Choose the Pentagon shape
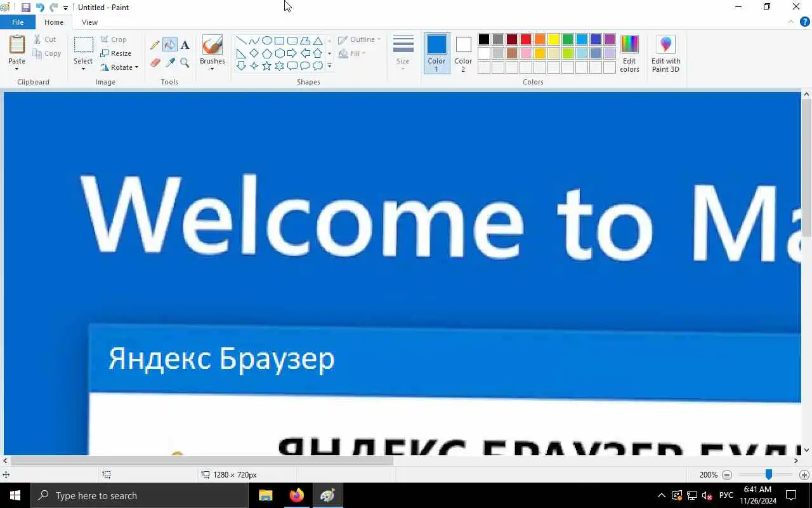The image size is (812, 508). (x=266, y=53)
